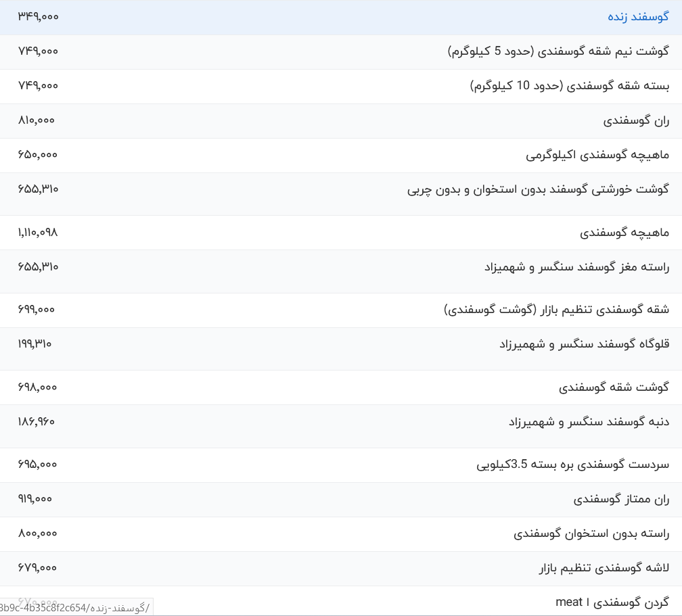Open the ماهیچه گوسفندی اکیلوگرمی item

click(x=602, y=155)
